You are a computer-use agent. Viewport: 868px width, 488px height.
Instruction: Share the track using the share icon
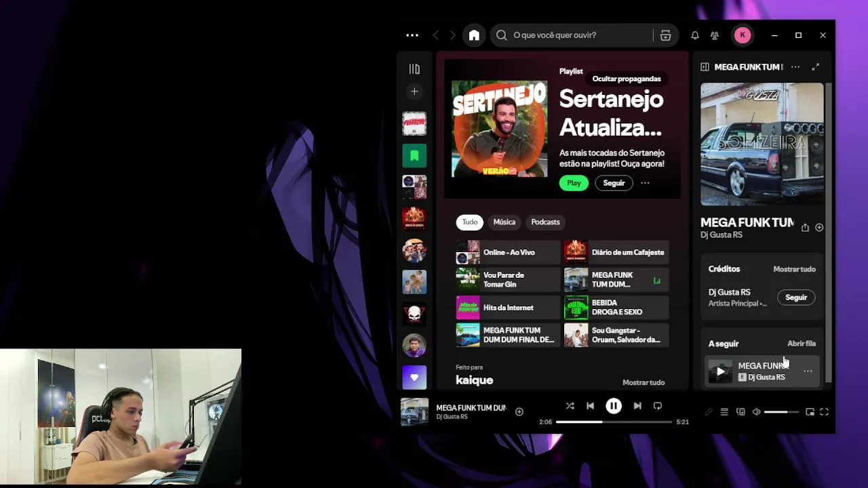[x=805, y=228]
